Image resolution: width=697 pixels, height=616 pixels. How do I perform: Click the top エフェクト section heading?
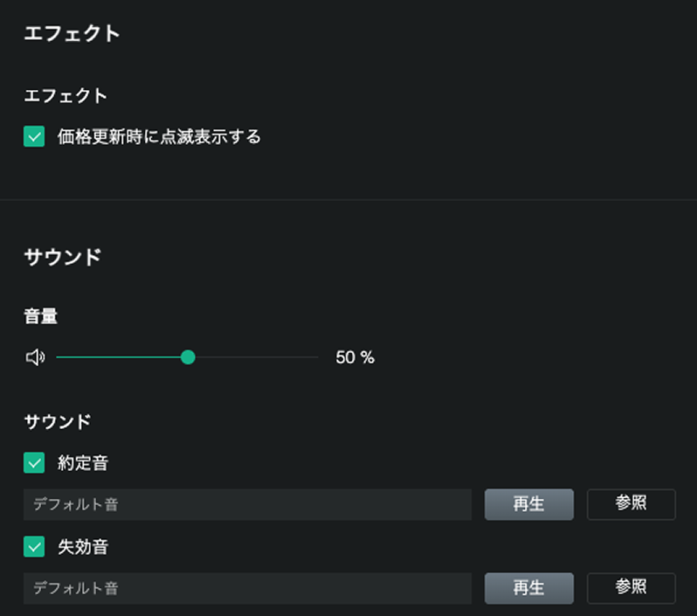72,34
